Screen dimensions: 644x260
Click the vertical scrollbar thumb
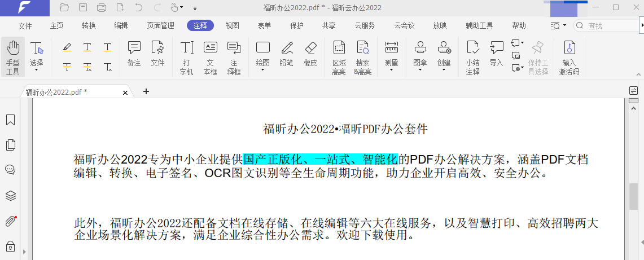(634, 197)
